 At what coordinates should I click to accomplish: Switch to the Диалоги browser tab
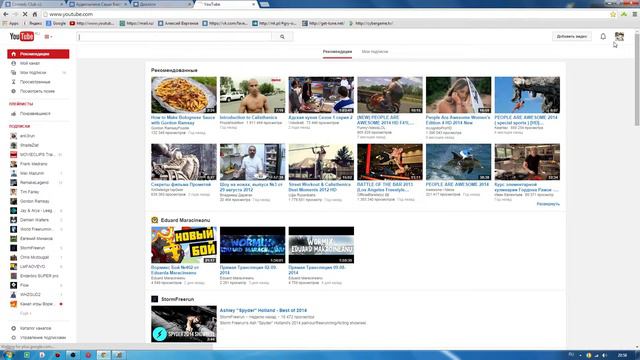point(162,4)
